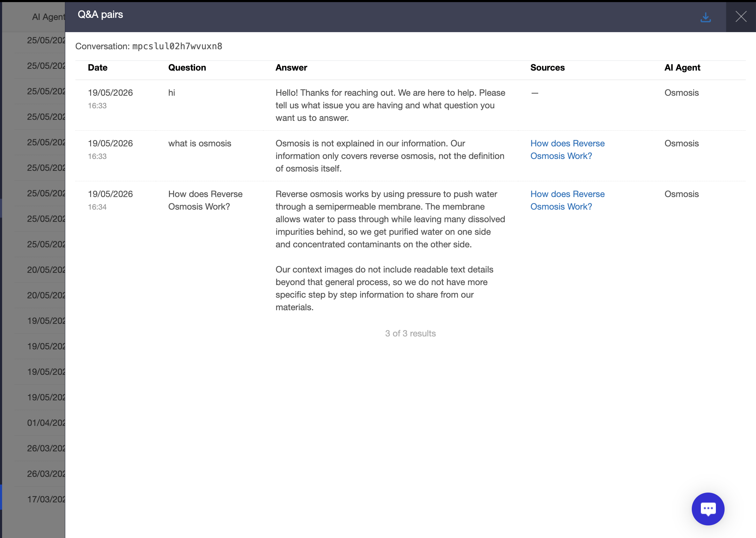Click the Q&A pairs panel title
756x538 pixels.
100,14
